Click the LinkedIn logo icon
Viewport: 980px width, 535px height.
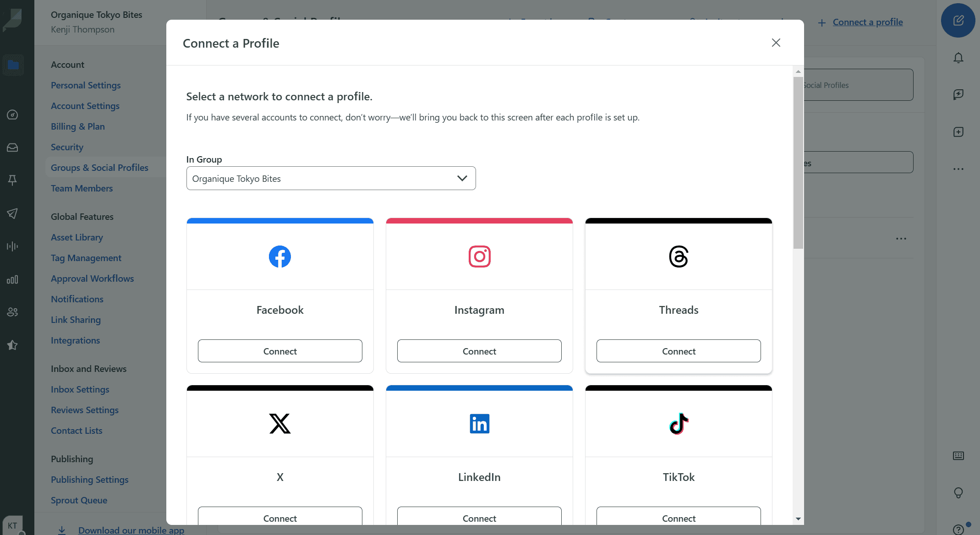pyautogui.click(x=479, y=424)
